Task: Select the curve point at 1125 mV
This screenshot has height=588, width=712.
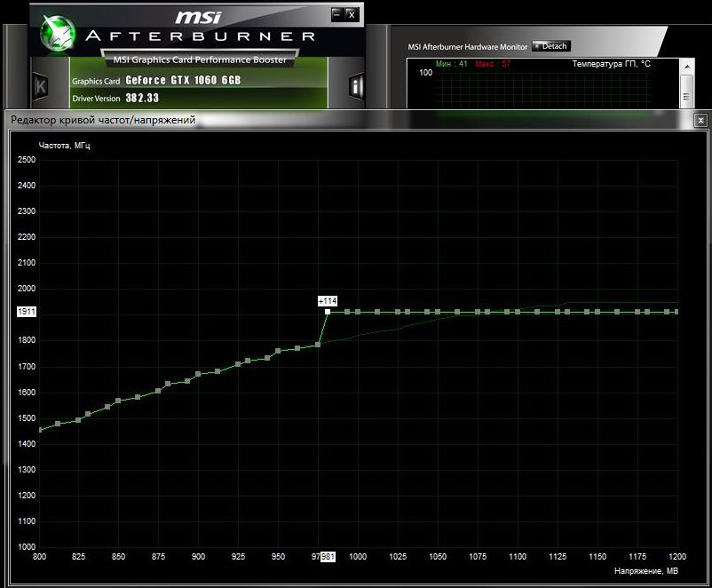Action: pos(558,312)
